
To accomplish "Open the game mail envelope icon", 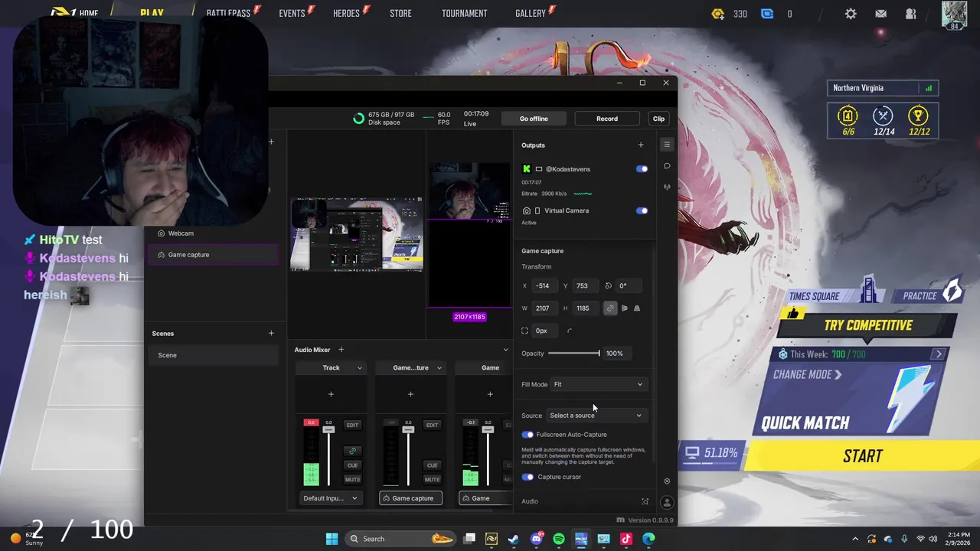I will point(880,14).
